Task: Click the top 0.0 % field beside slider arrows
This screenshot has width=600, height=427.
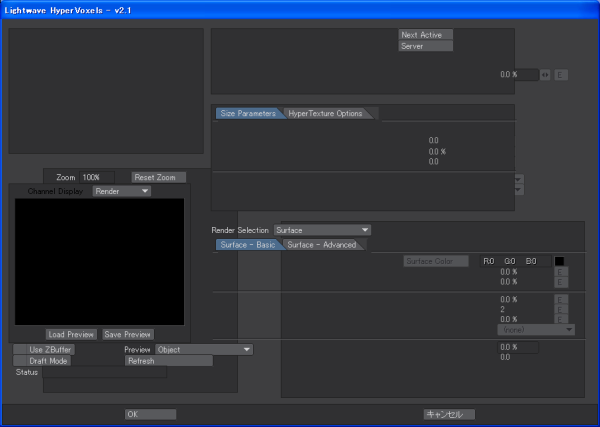Action: pyautogui.click(x=518, y=75)
